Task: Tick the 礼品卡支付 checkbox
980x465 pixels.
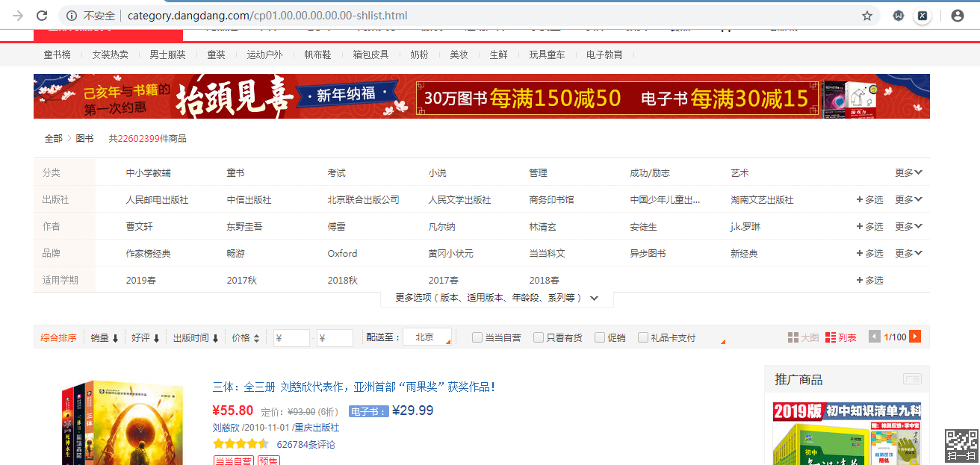Action: click(x=642, y=337)
